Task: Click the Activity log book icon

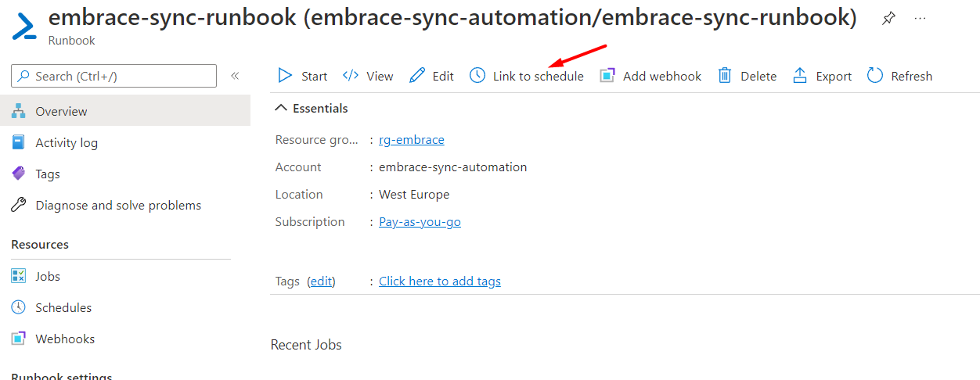Action: click(19, 142)
